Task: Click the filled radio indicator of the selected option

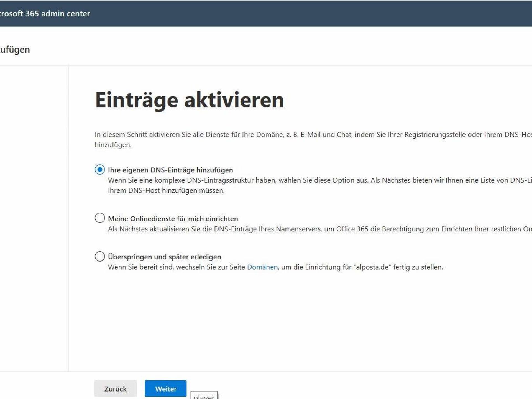Action: click(100, 170)
